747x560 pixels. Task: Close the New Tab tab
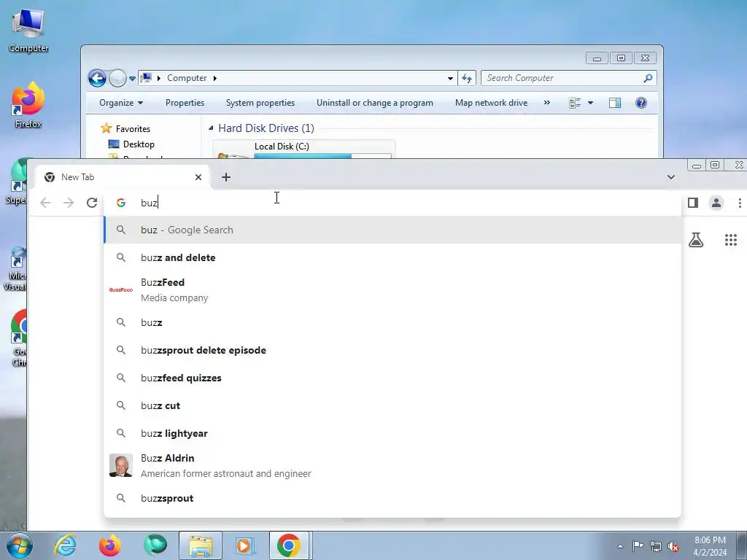[x=198, y=177]
